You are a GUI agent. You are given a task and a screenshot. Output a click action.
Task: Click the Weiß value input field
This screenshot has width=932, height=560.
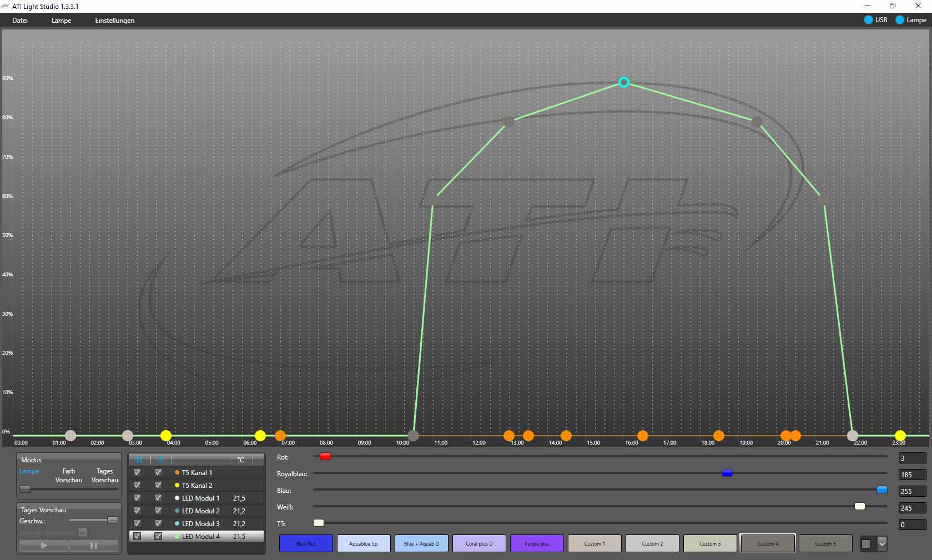(x=912, y=508)
